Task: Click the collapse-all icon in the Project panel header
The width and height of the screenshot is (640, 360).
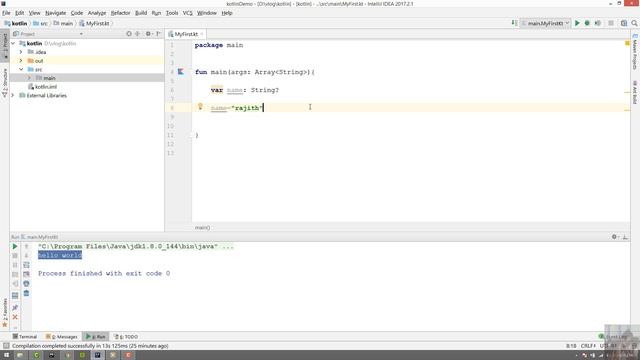Action: pos(138,34)
